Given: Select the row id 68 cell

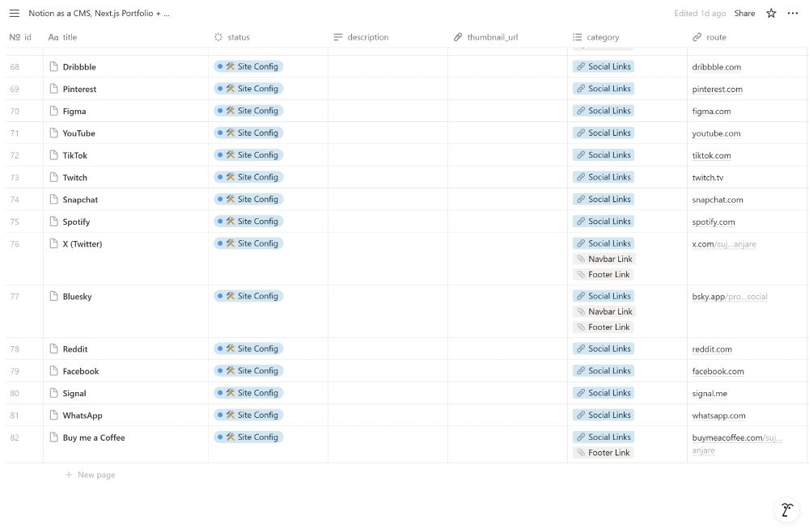Looking at the screenshot, I should point(24,66).
